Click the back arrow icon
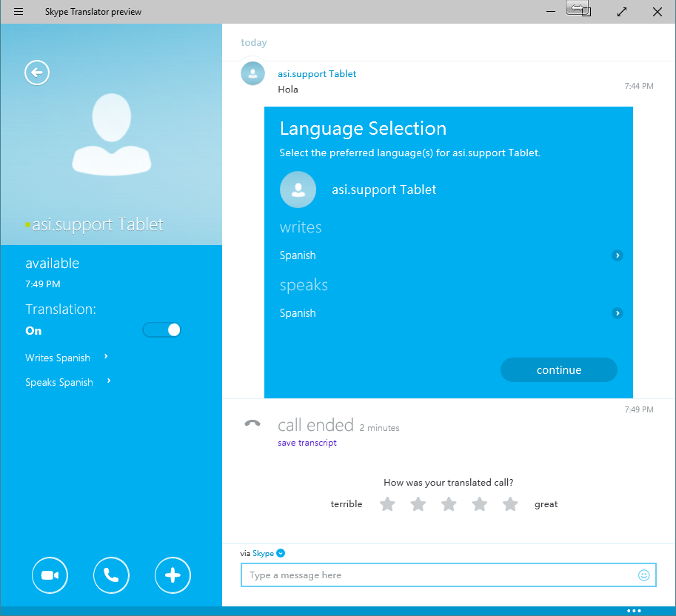Screen dimensions: 676x616 37,73
